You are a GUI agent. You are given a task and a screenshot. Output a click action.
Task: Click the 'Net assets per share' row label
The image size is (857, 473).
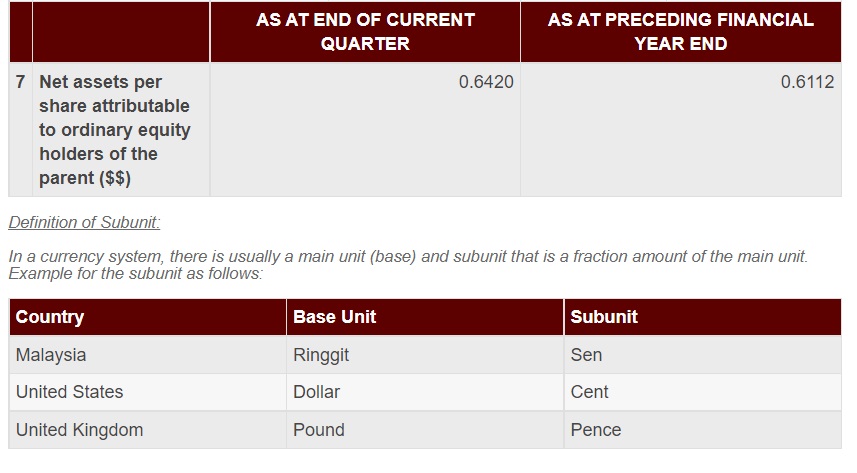point(115,130)
